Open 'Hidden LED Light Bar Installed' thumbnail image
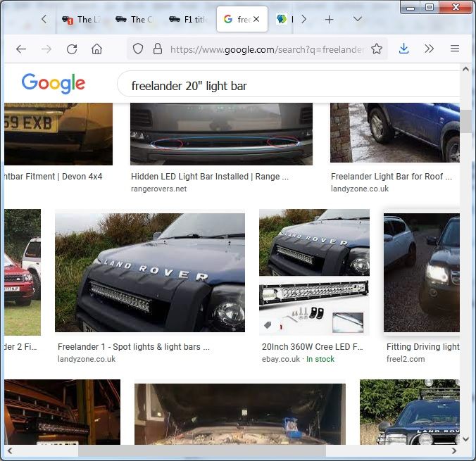Viewport: 476px width, 461px height. click(x=221, y=134)
